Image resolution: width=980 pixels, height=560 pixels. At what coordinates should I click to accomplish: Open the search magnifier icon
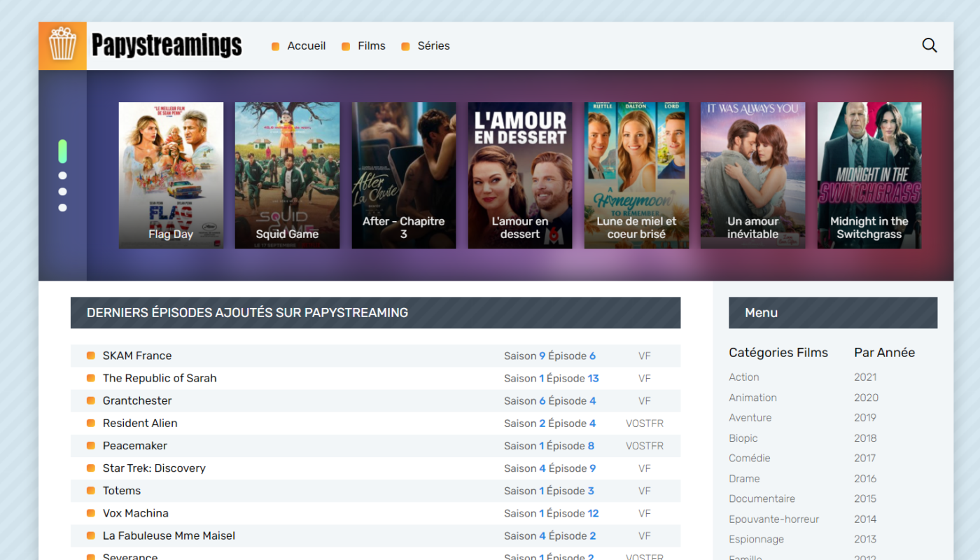click(929, 45)
